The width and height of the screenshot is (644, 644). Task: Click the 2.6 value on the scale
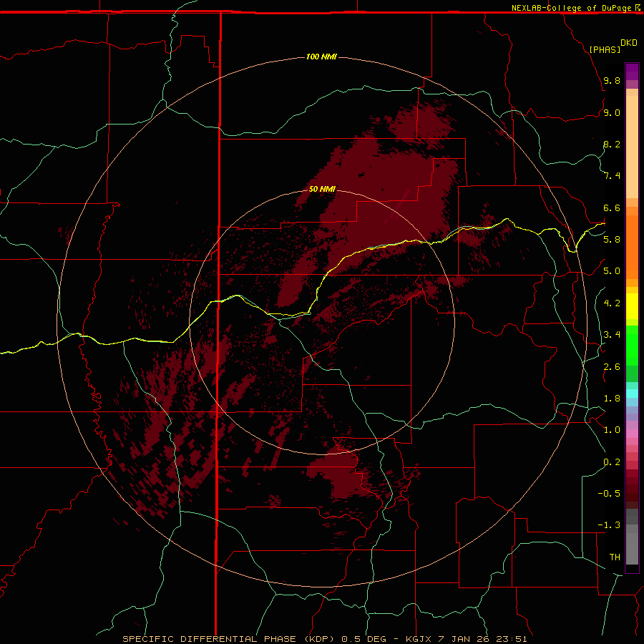(612, 366)
